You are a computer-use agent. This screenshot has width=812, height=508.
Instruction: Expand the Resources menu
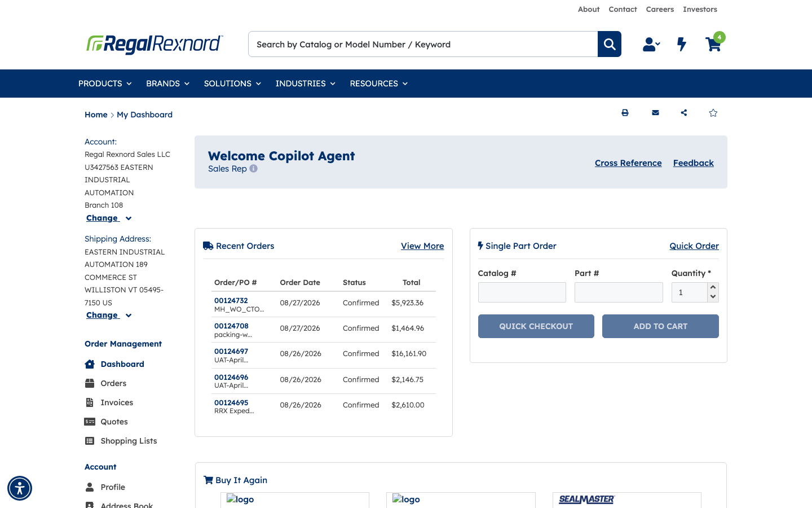coord(378,84)
